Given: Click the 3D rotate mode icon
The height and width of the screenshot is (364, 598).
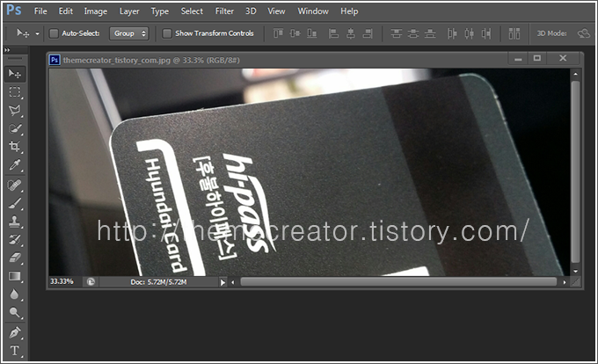Looking at the screenshot, I should pyautogui.click(x=584, y=33).
